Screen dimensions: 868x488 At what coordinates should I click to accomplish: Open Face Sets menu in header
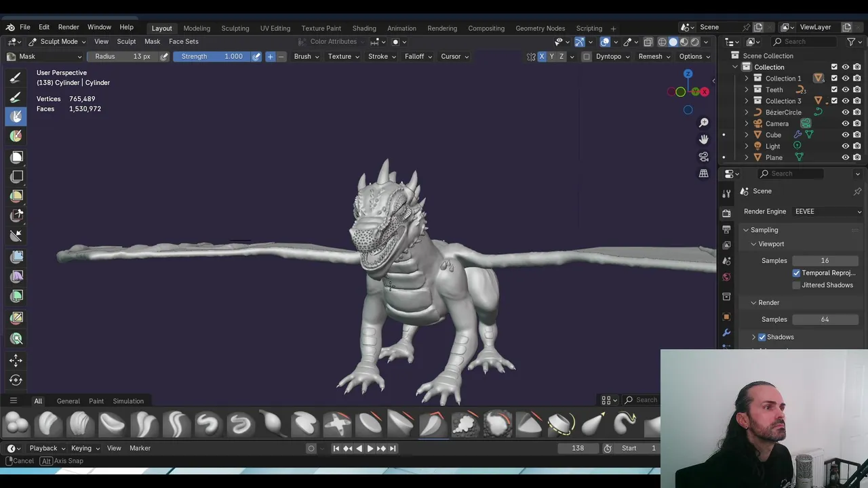coord(183,41)
